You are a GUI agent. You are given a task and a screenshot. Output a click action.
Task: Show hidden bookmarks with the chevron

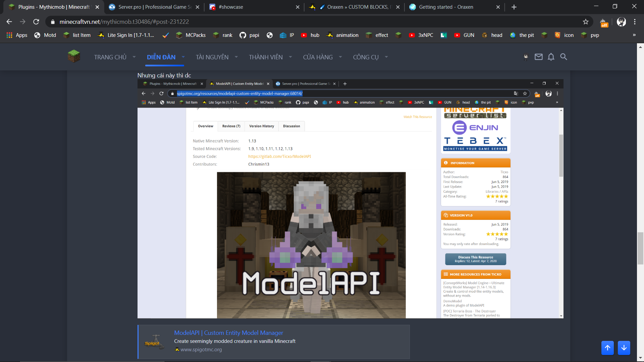tap(634, 35)
